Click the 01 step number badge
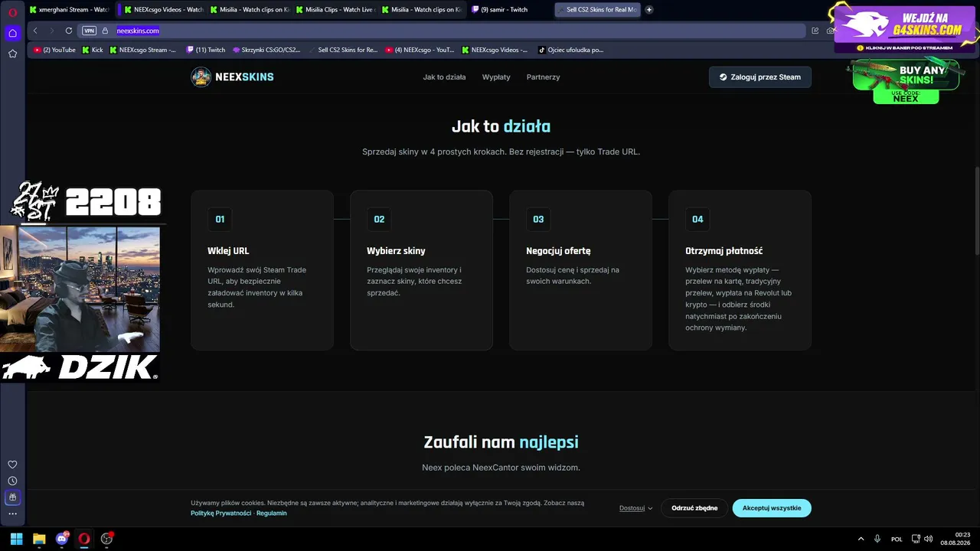Screen dimensions: 980x551 (x=220, y=220)
